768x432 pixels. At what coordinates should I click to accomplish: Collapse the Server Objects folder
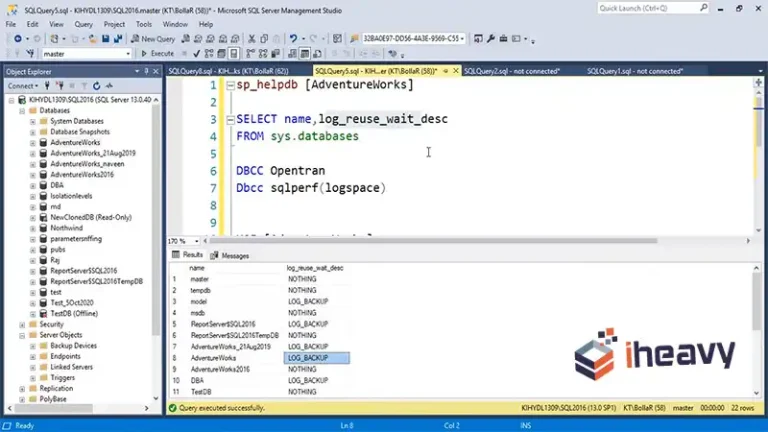[x=22, y=336]
